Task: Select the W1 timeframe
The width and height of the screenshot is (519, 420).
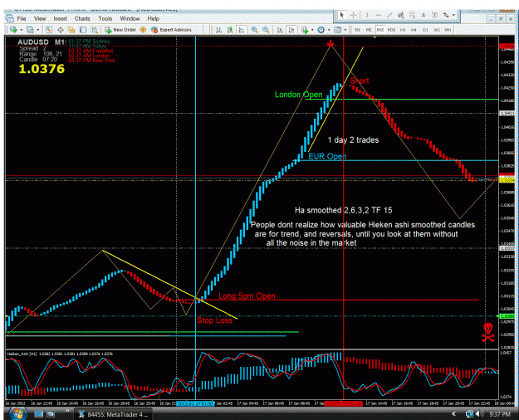Action: (437, 30)
